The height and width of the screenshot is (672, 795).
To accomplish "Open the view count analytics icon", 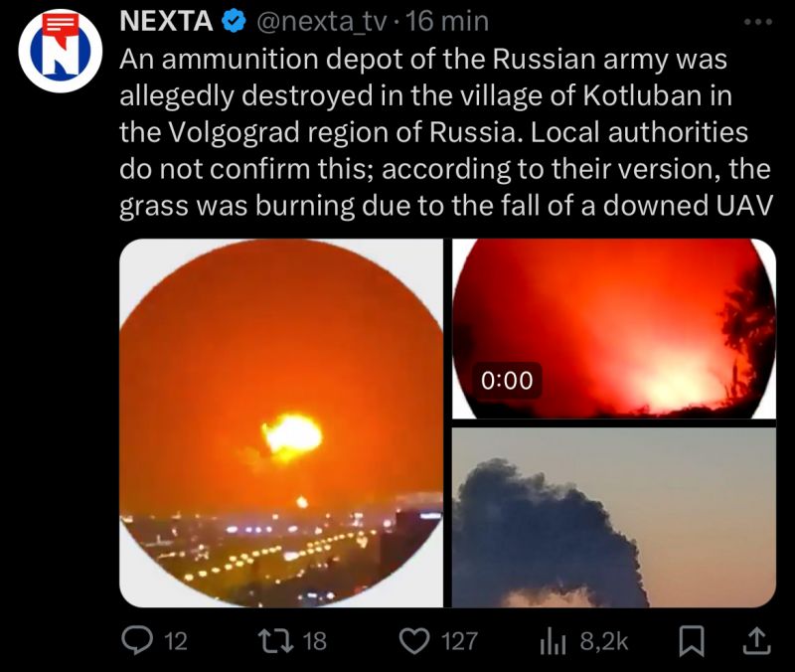I will (553, 641).
